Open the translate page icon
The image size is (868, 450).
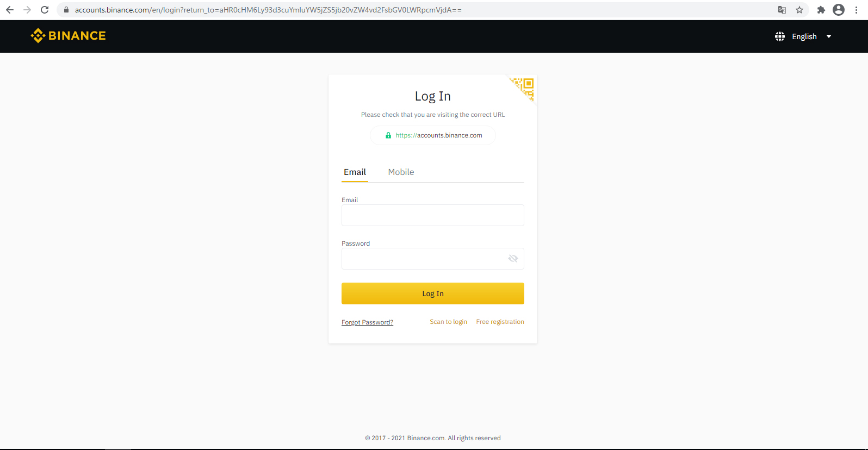(x=782, y=10)
